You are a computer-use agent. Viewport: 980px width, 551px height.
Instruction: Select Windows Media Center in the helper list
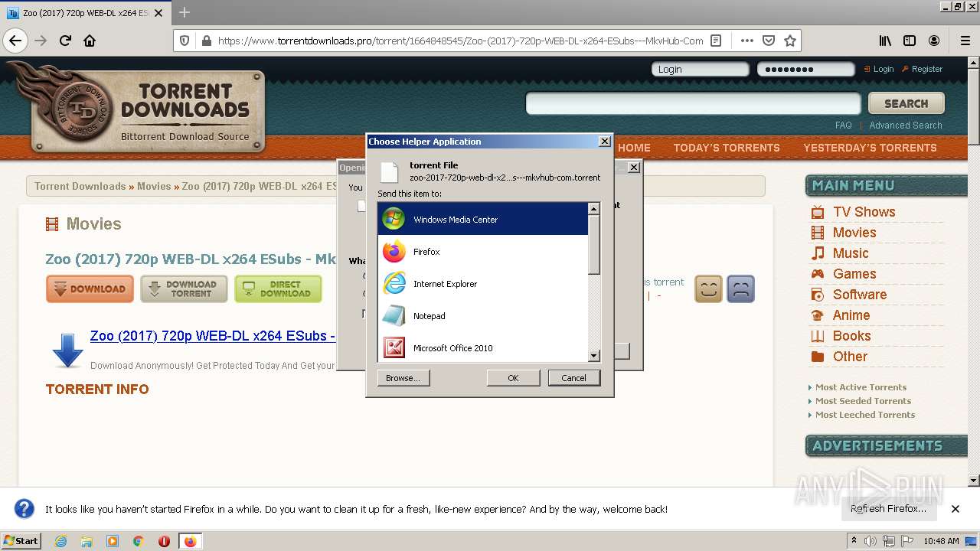click(482, 220)
